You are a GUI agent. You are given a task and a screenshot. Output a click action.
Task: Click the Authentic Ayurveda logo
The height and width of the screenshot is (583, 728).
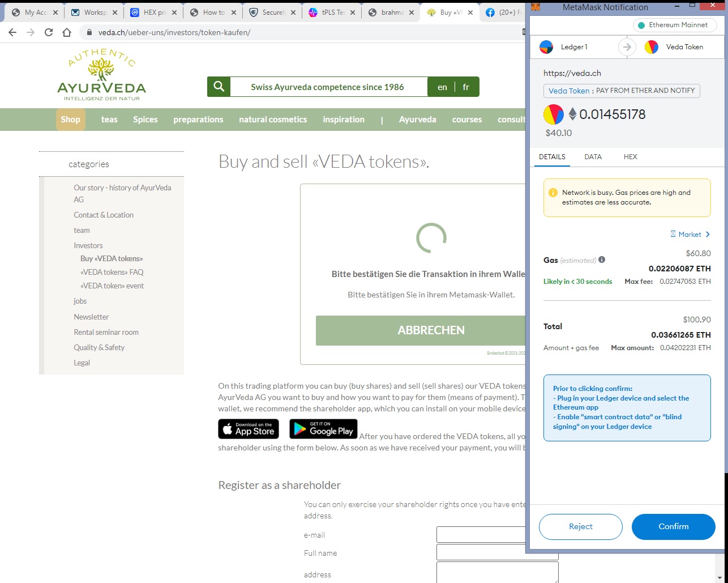[x=101, y=75]
